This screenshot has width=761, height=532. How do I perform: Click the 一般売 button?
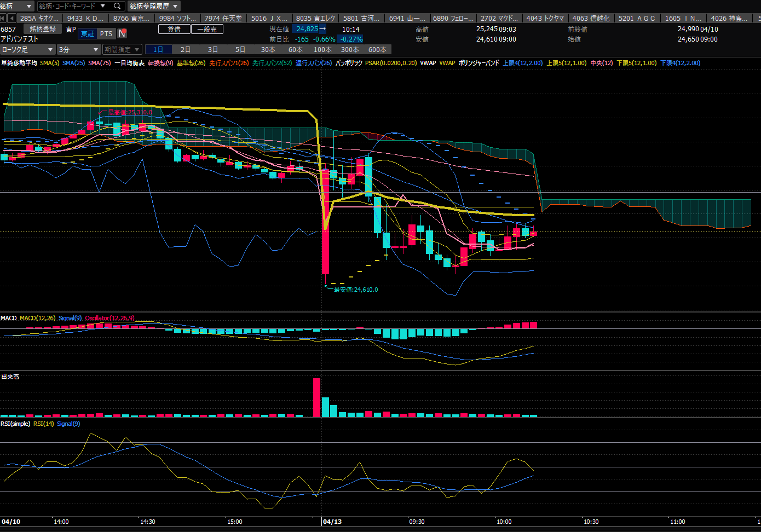(207, 29)
